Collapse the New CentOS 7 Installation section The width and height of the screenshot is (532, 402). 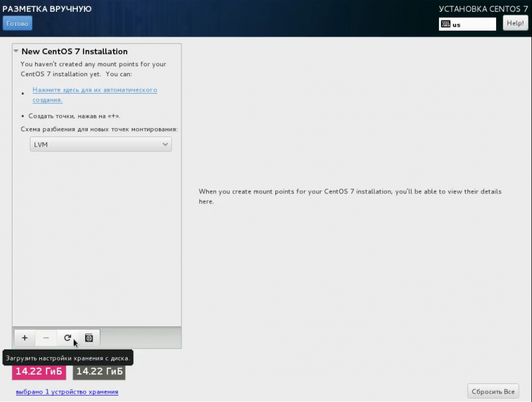pyautogui.click(x=16, y=51)
